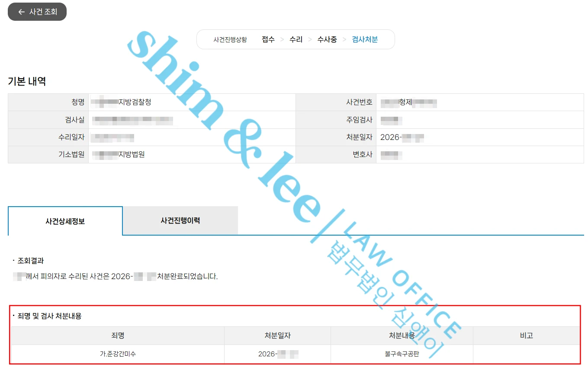Click the 처분완료되었습니다 result sentence
Viewport: 588px width, 367px height.
point(116,276)
